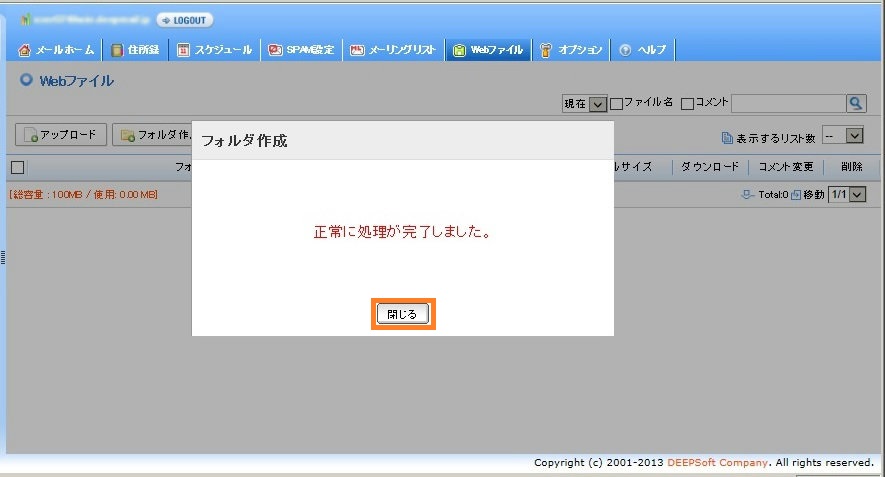885x477 pixels.
Task: Toggle the select-all checkbox in list header
Action: (x=17, y=167)
